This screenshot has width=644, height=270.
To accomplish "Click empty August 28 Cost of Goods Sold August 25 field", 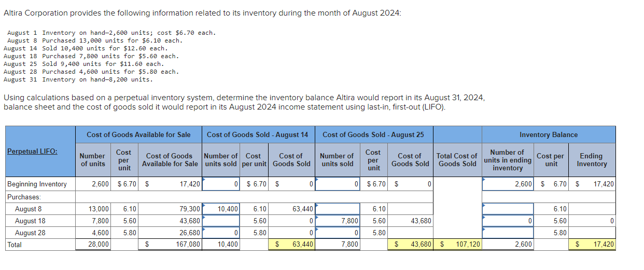I will (x=411, y=233).
